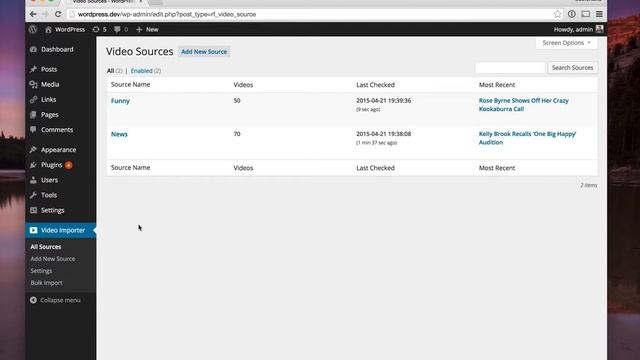Go back with browser back arrow

coord(33,14)
